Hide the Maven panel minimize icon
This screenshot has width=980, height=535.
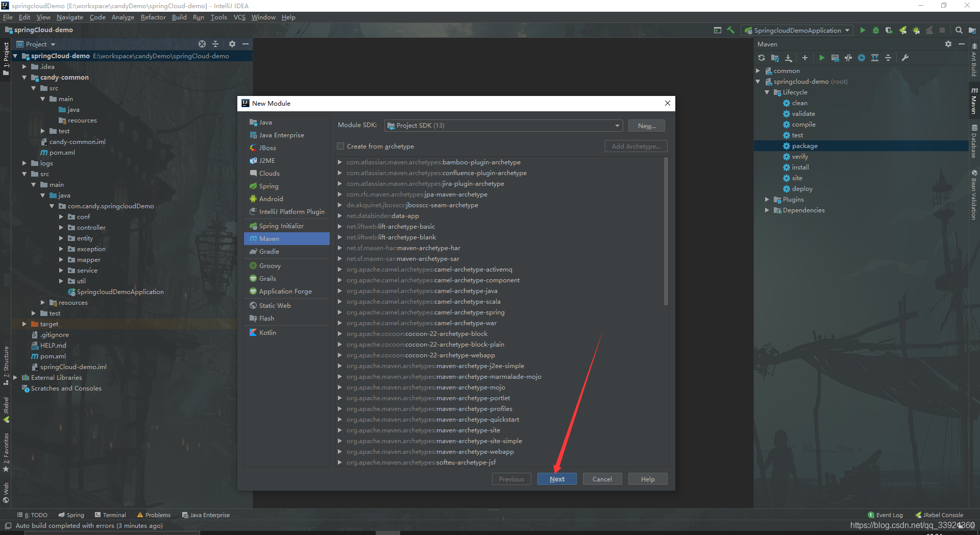tap(962, 44)
